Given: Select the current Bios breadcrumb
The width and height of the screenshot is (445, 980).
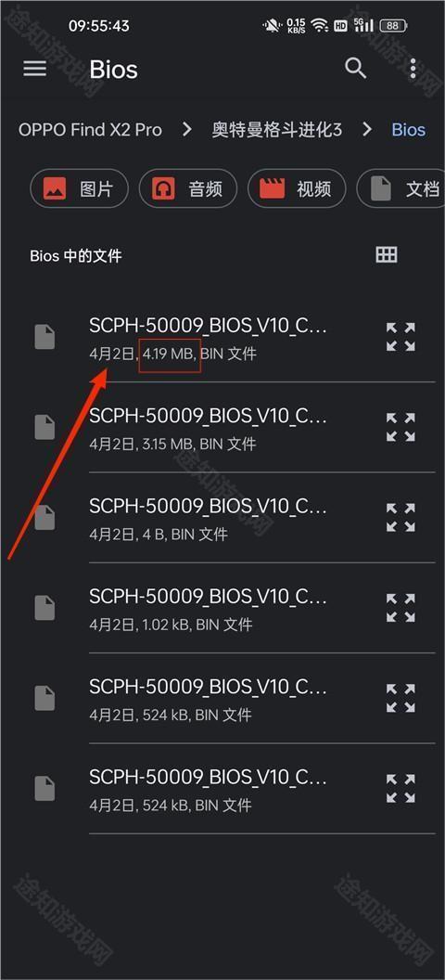Looking at the screenshot, I should point(408,130).
